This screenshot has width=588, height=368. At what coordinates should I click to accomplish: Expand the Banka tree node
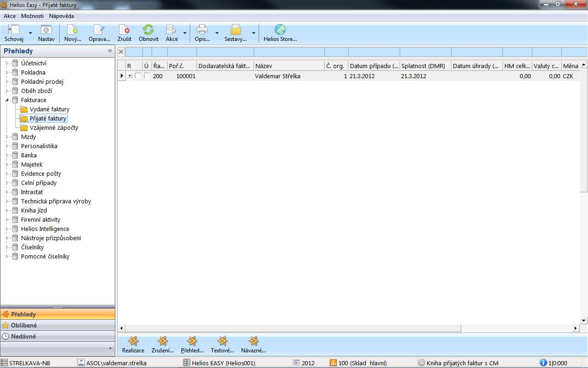click(x=7, y=155)
